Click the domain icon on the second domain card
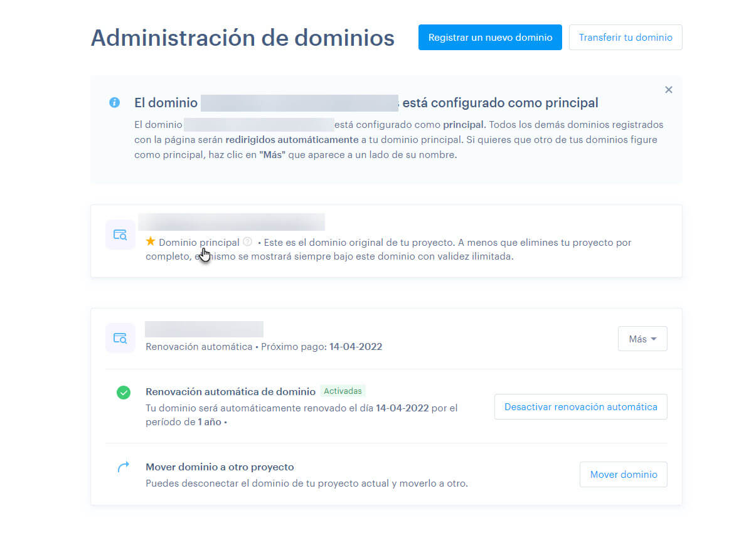Screen dimensions: 756x555 point(120,337)
